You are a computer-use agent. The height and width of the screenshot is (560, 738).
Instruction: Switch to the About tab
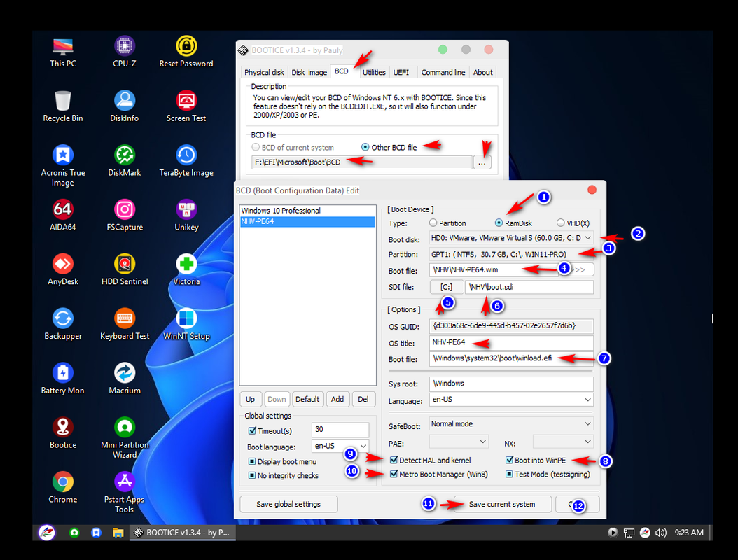click(x=483, y=72)
